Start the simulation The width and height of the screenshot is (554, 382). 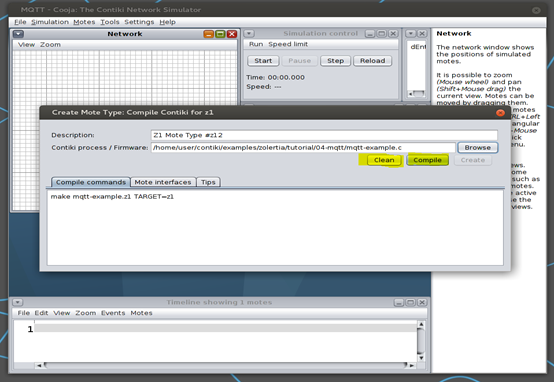(x=263, y=61)
